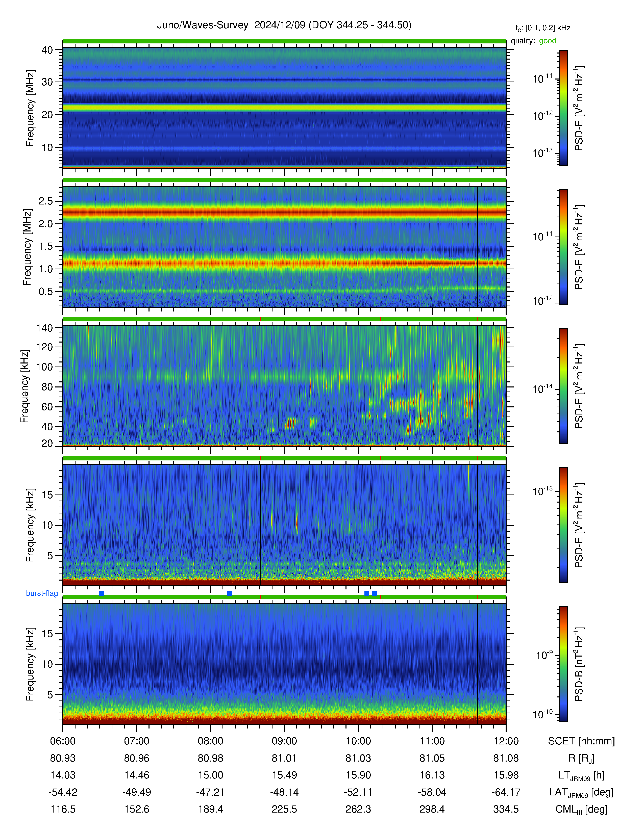
Task: Click the 'CML III [deg]' row label
Action: [581, 809]
